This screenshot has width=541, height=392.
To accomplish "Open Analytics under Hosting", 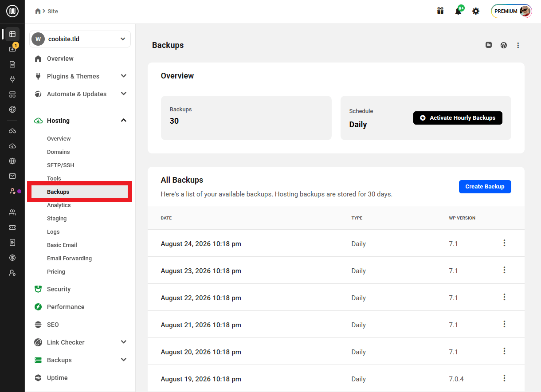I will [x=59, y=205].
